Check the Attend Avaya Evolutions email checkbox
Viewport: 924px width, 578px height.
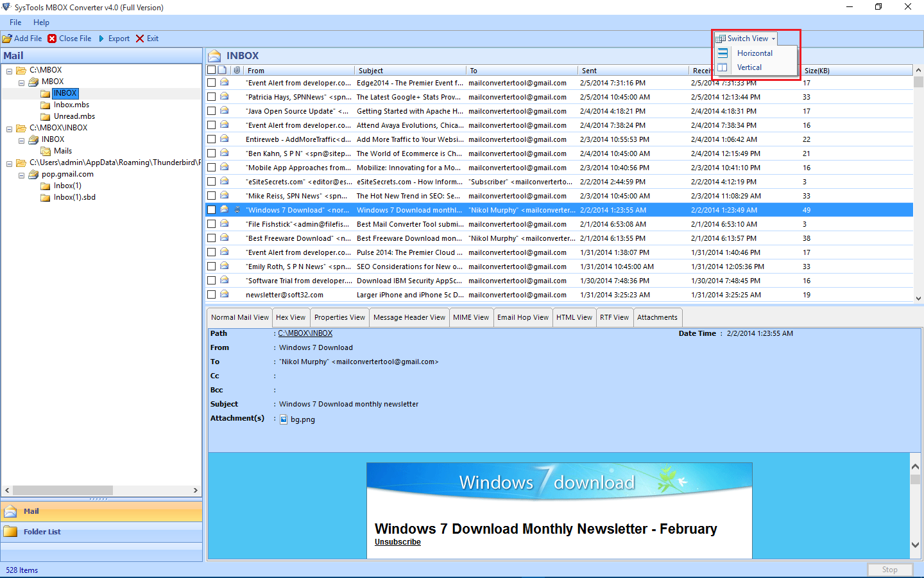(211, 125)
